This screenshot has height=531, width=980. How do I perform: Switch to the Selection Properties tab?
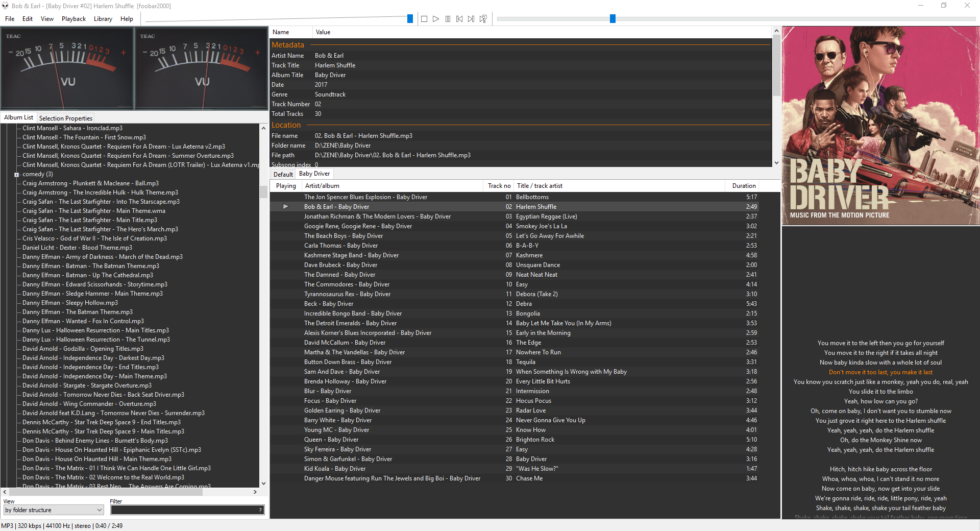click(x=66, y=118)
